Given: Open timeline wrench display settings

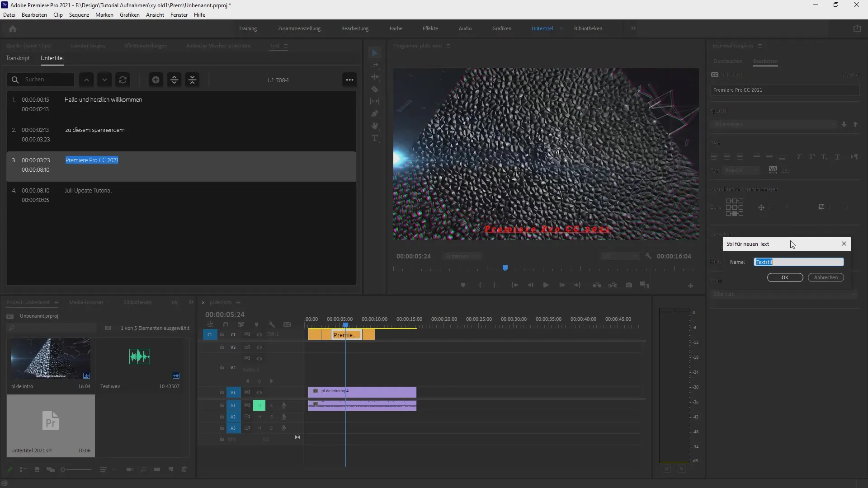Looking at the screenshot, I should tap(272, 324).
